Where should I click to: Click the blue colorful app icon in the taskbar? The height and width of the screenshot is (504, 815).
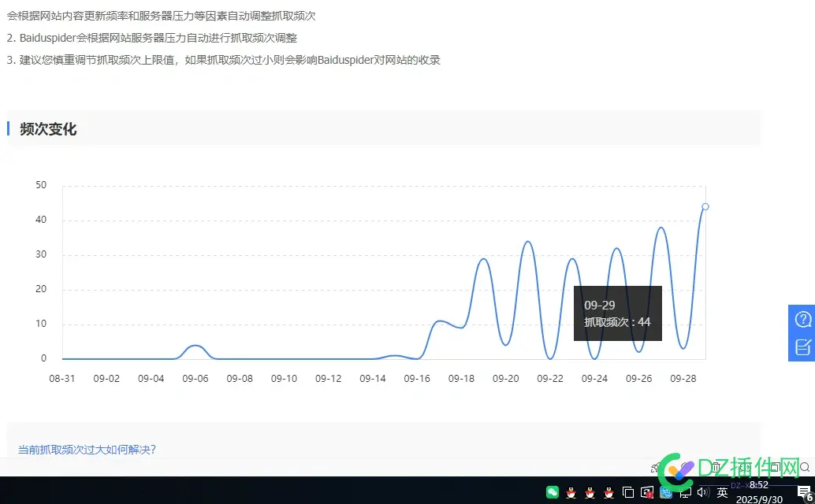(x=665, y=493)
